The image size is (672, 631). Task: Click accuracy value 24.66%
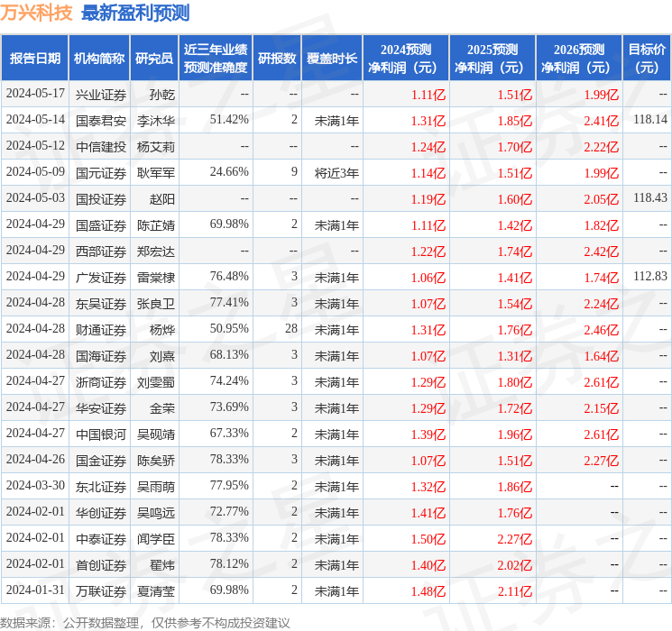(x=229, y=172)
